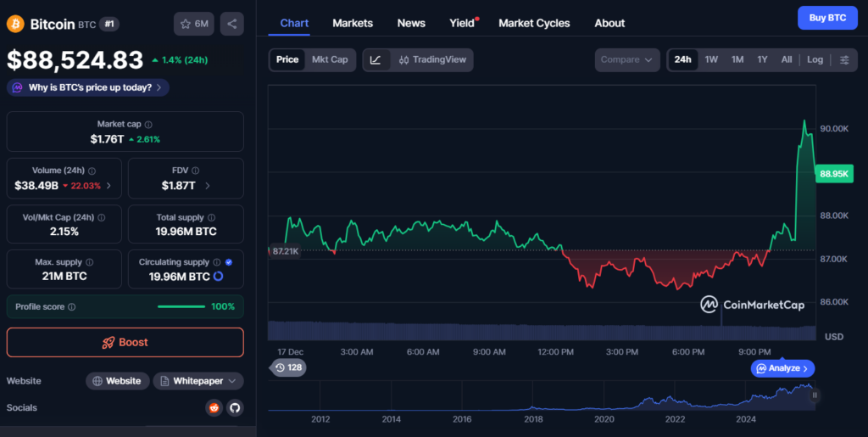Open the GitHub social link icon
The image size is (868, 437).
[235, 408]
